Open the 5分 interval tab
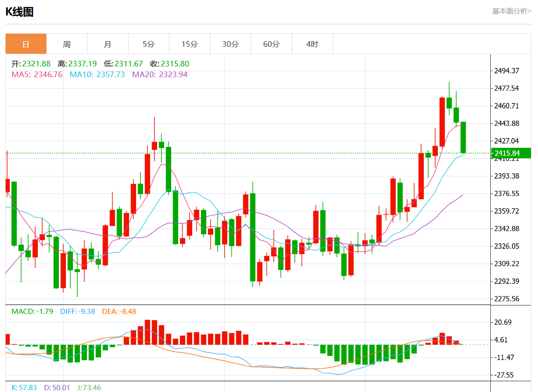The width and height of the screenshot is (538, 392). 149,44
